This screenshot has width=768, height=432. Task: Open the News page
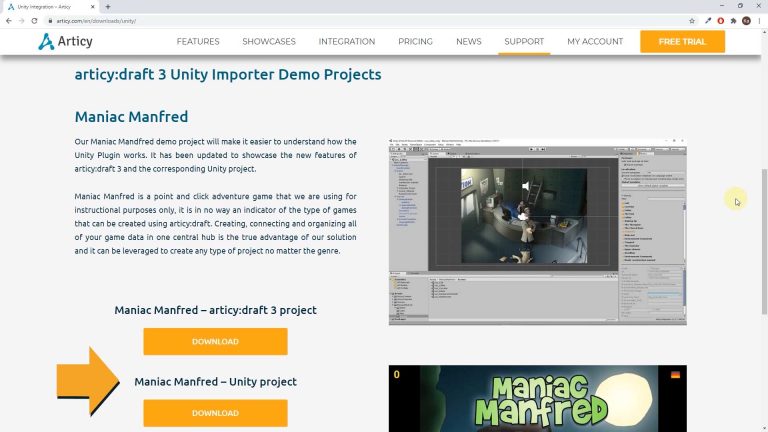469,42
